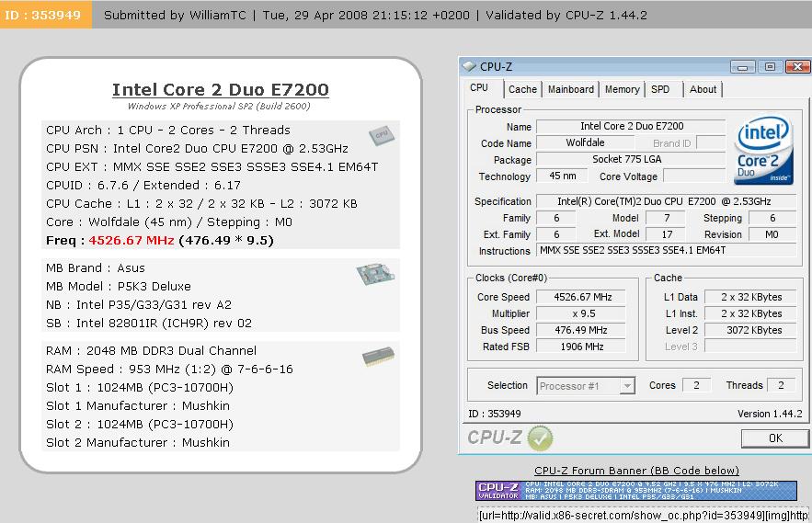Click the Rated FSB value 1906 MHz
This screenshot has width=812, height=523.
point(582,347)
